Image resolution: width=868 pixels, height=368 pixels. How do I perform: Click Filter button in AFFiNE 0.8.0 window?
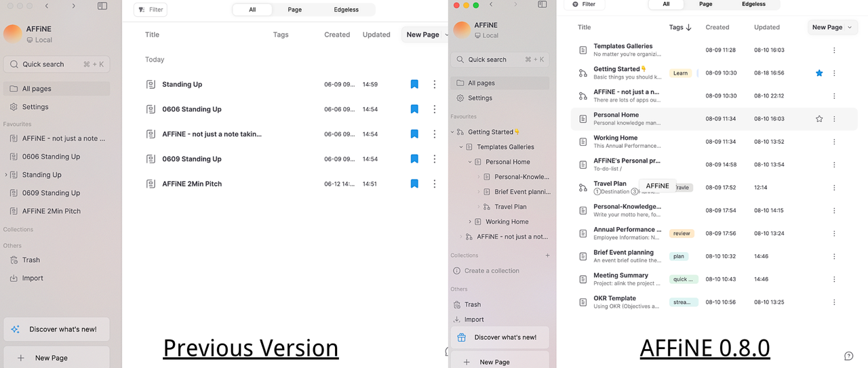tap(583, 4)
